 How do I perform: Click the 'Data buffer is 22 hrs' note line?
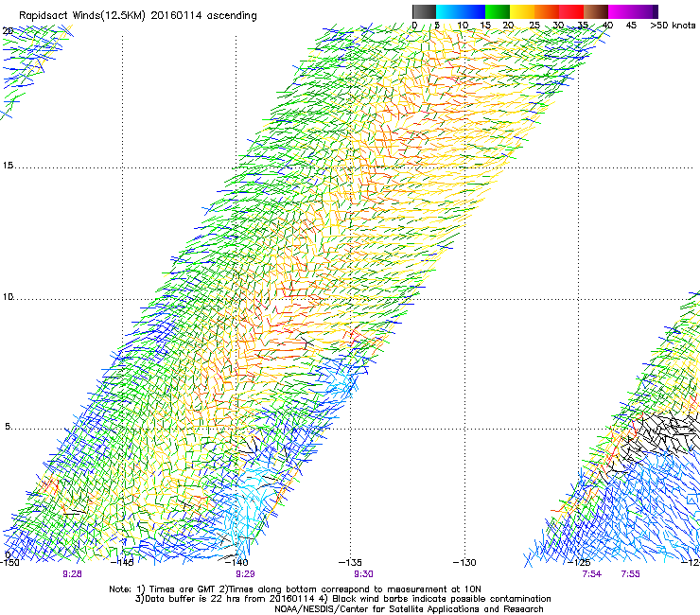coord(342,599)
